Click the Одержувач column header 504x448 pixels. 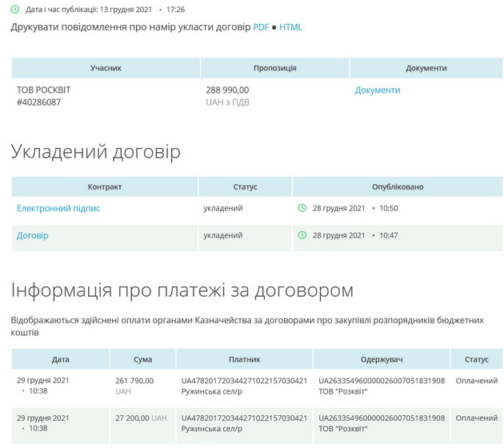click(x=381, y=359)
